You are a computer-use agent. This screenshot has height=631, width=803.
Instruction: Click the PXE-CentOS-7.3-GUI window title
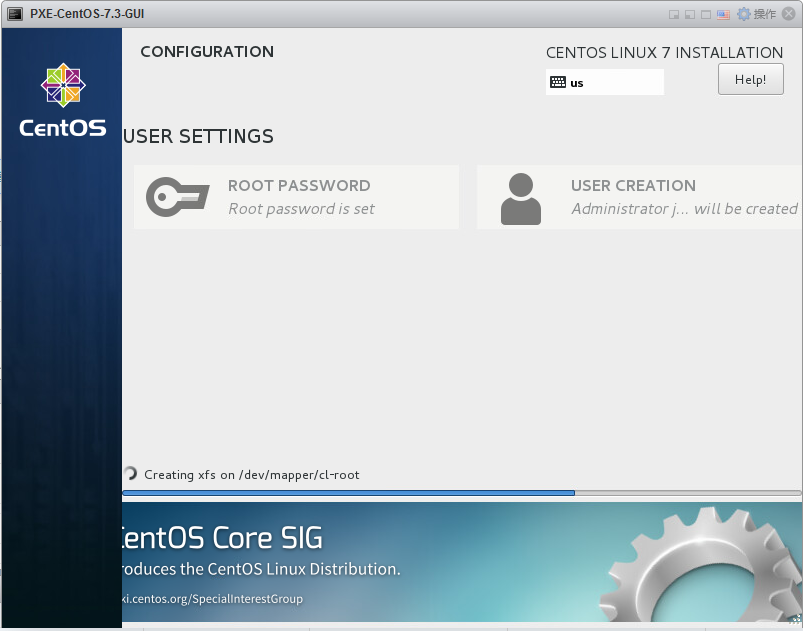click(87, 14)
